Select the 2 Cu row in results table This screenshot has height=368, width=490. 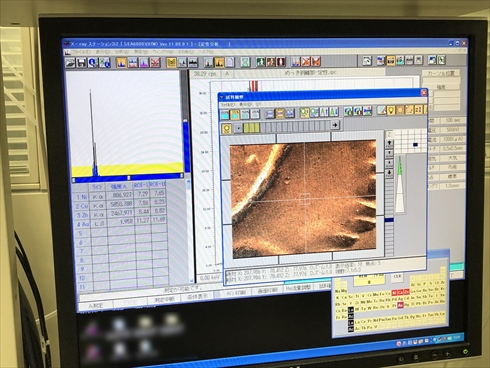click(x=120, y=204)
